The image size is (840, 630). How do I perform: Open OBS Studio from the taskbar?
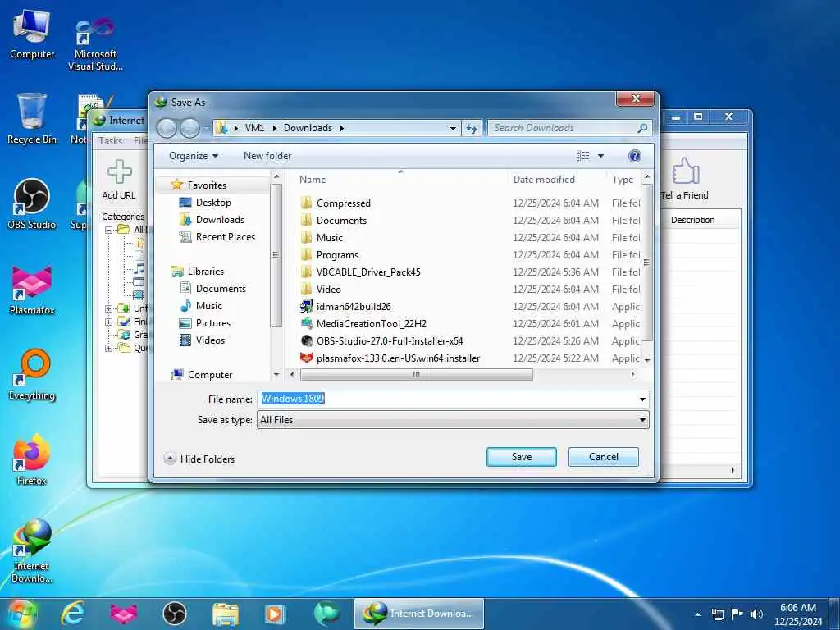tap(175, 614)
